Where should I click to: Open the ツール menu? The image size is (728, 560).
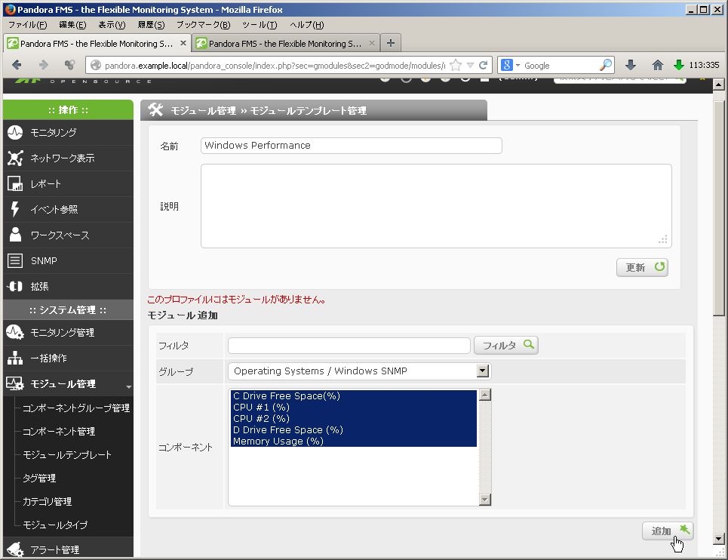[260, 25]
